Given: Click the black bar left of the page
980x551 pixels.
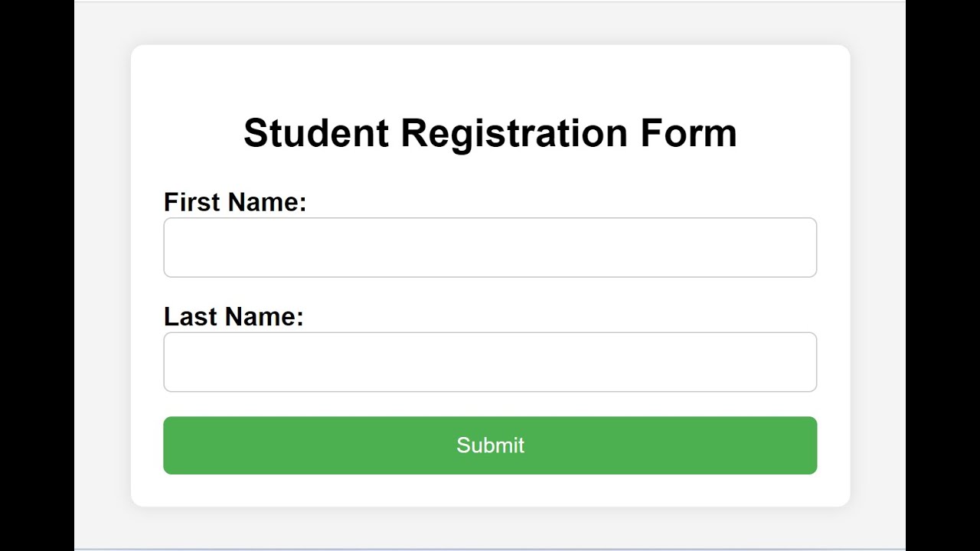Looking at the screenshot, I should point(37,275).
